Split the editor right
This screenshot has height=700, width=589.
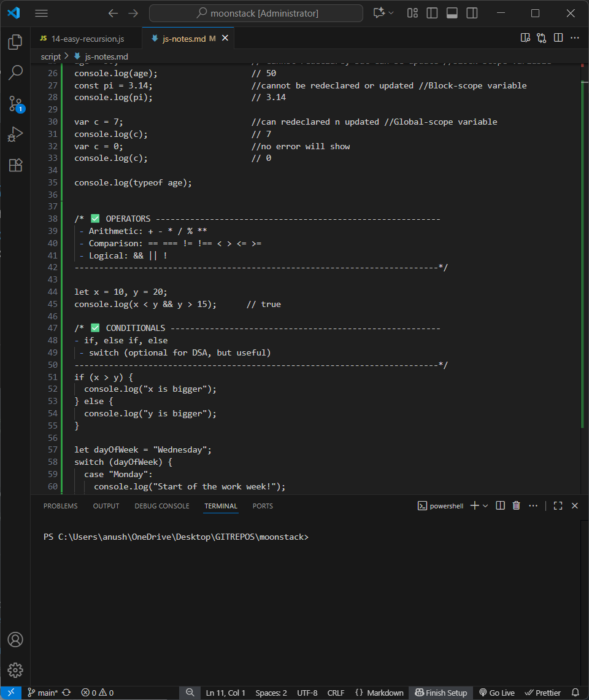[558, 38]
